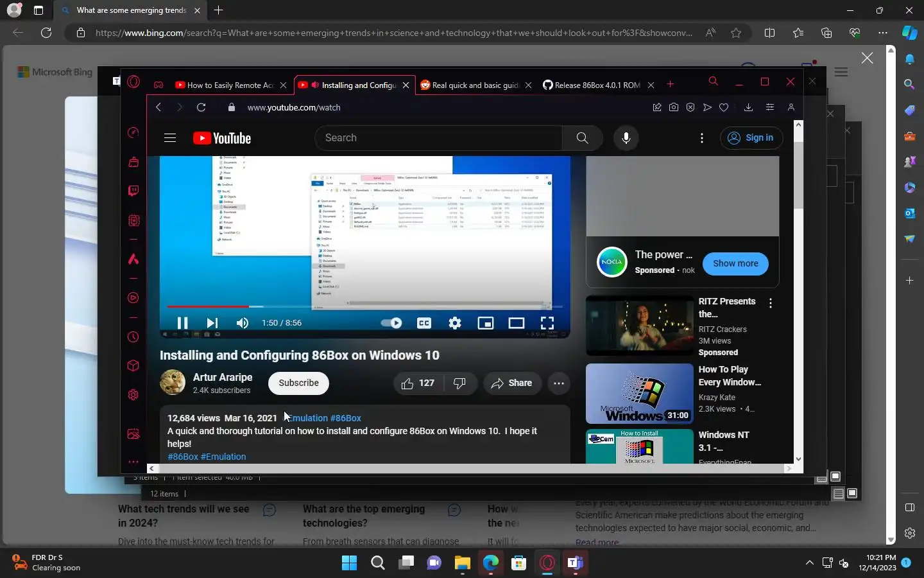Skip to next video in player
The height and width of the screenshot is (578, 924).
[212, 323]
